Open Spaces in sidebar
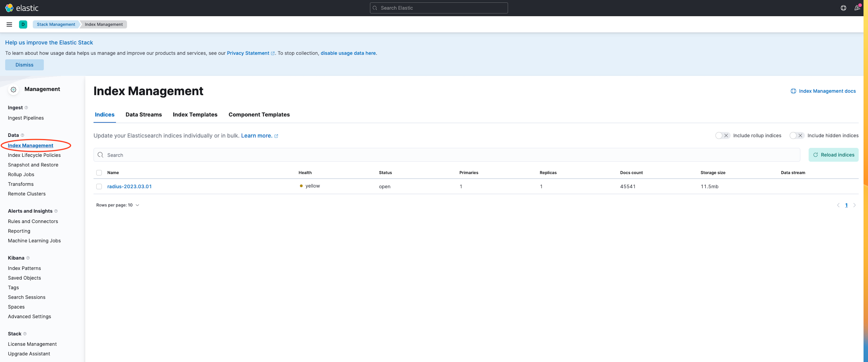Image resolution: width=868 pixels, height=362 pixels. pos(16,307)
